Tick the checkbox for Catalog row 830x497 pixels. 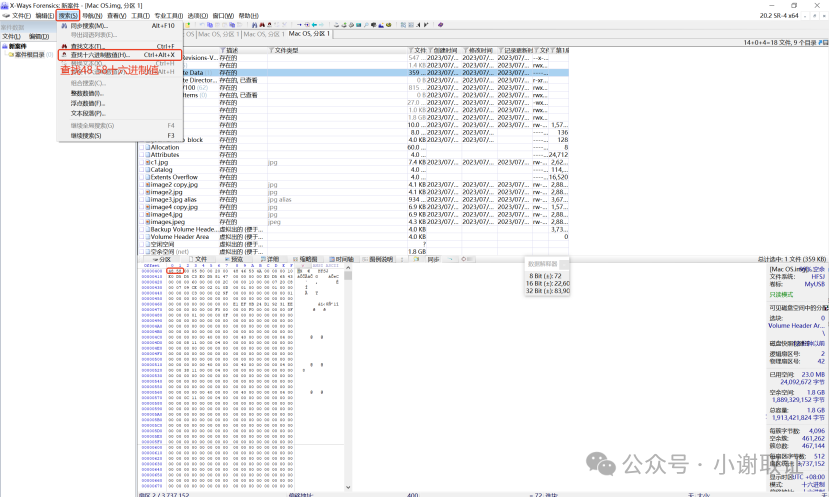click(142, 170)
